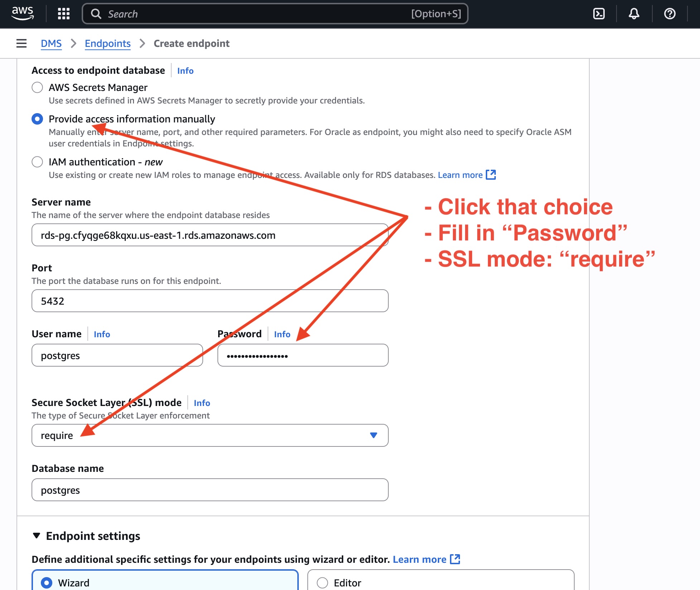700x590 pixels.
Task: Click Info link beside SSL mode
Action: pyautogui.click(x=202, y=403)
